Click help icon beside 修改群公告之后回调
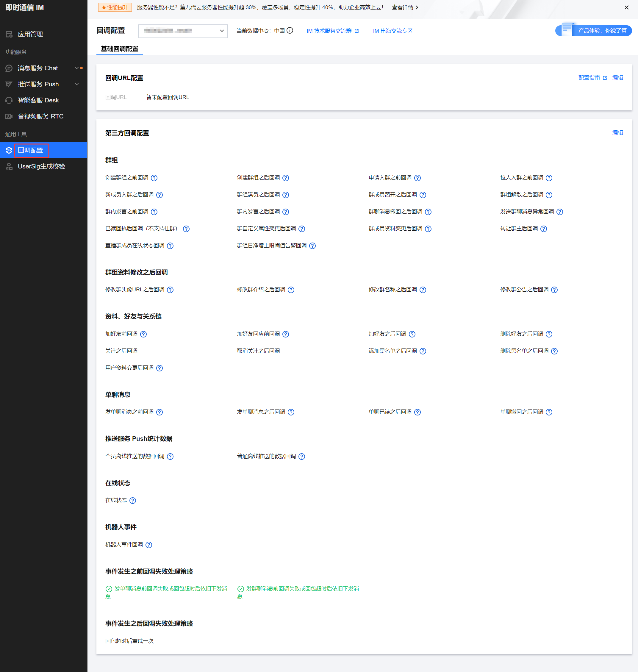638x672 pixels. tap(554, 290)
